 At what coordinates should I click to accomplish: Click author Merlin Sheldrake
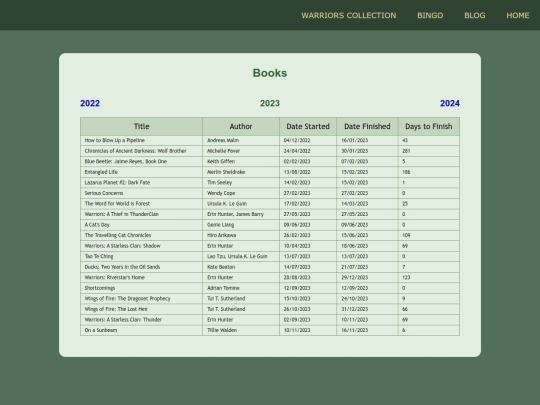tap(226, 172)
